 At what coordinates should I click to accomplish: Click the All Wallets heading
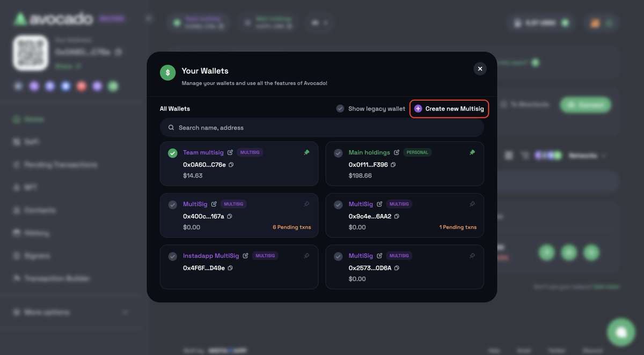[175, 108]
